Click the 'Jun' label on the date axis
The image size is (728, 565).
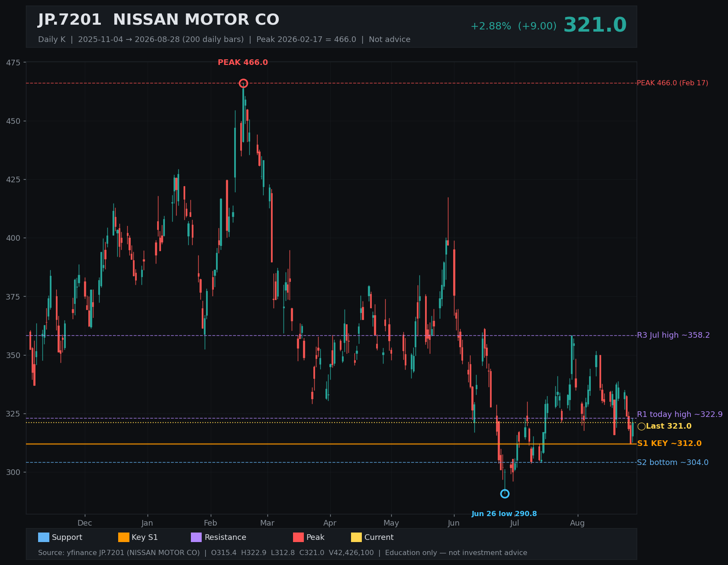(454, 523)
